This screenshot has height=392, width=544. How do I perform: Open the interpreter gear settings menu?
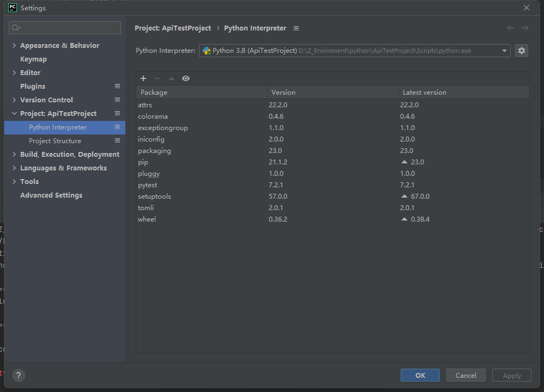(522, 51)
